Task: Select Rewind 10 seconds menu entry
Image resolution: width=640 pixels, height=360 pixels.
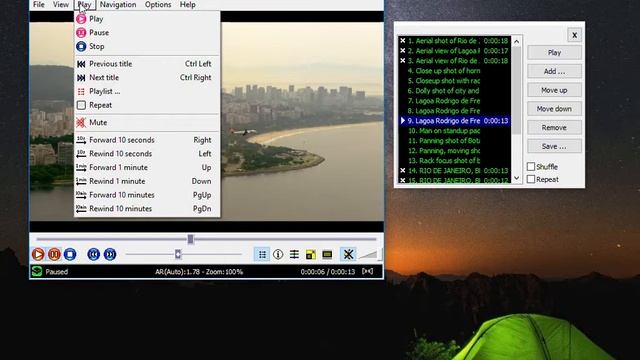Action: tap(147, 154)
